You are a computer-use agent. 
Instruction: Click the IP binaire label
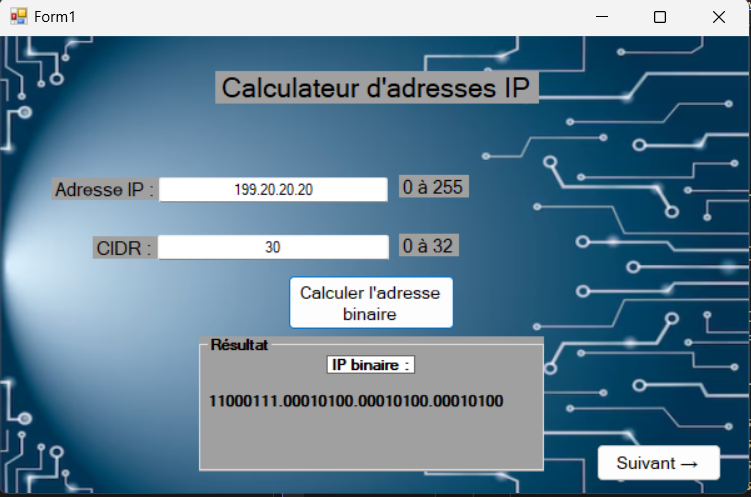[x=370, y=366]
